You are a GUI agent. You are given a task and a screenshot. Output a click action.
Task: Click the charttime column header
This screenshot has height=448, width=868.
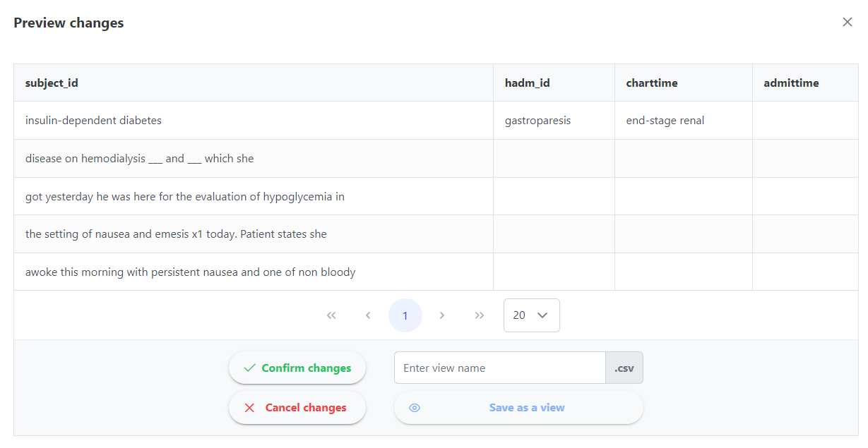pyautogui.click(x=651, y=83)
